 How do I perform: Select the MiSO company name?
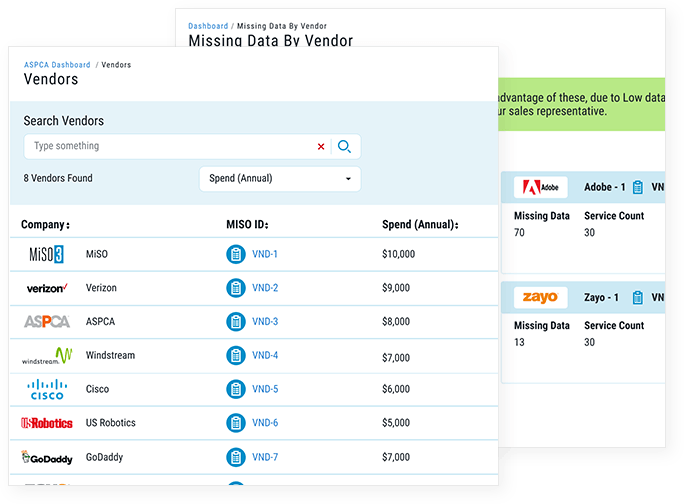[96, 254]
